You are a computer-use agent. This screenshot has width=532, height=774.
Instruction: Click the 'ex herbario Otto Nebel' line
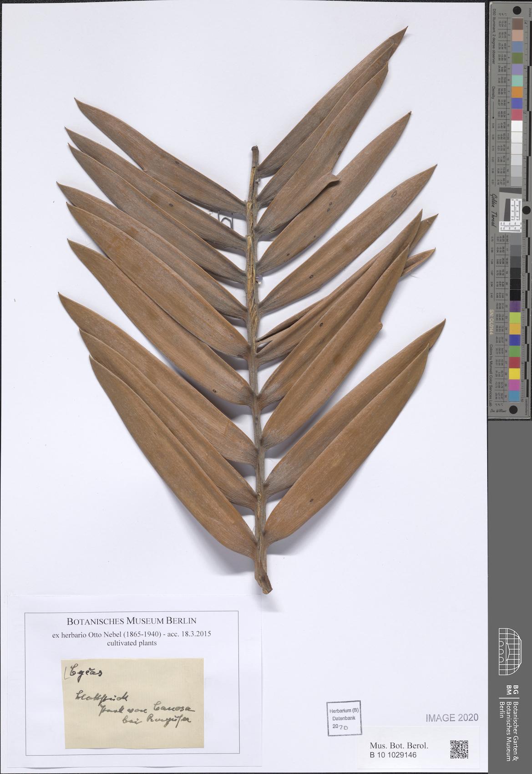[132, 634]
